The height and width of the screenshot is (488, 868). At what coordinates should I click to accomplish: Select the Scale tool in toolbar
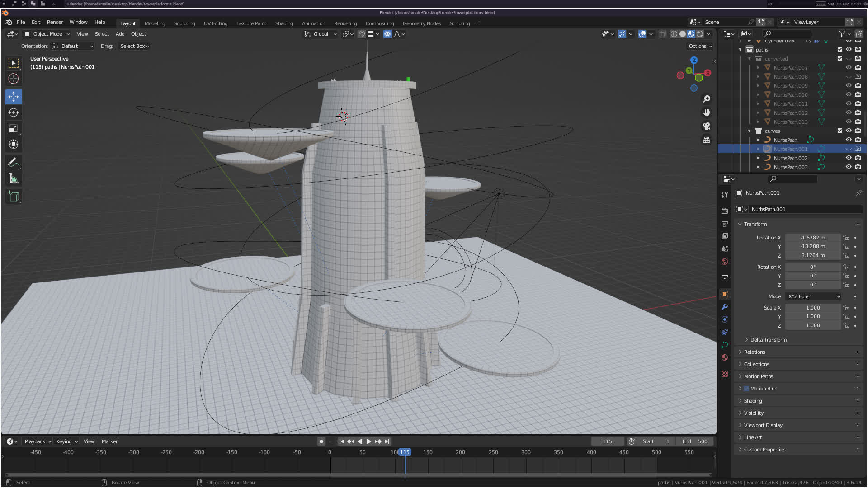(x=14, y=129)
